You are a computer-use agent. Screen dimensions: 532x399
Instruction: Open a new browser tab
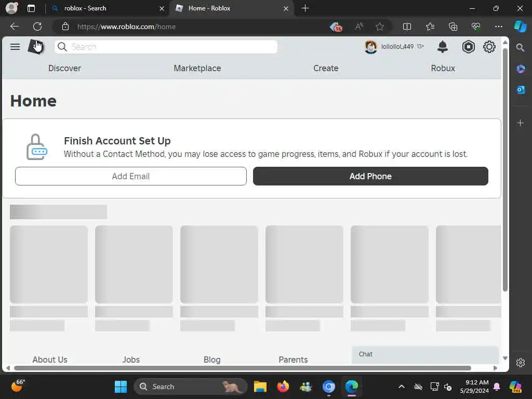[x=305, y=8]
